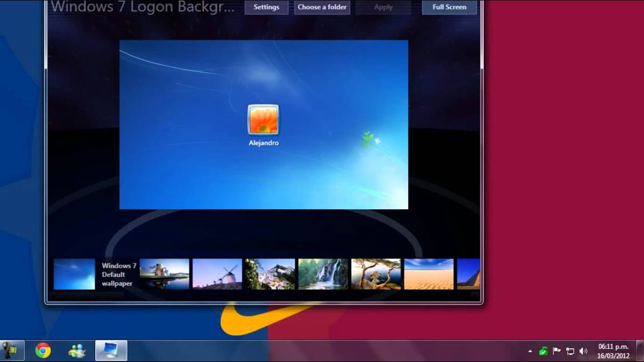
Task: Click the logon changer app taskbar icon
Action: [111, 350]
